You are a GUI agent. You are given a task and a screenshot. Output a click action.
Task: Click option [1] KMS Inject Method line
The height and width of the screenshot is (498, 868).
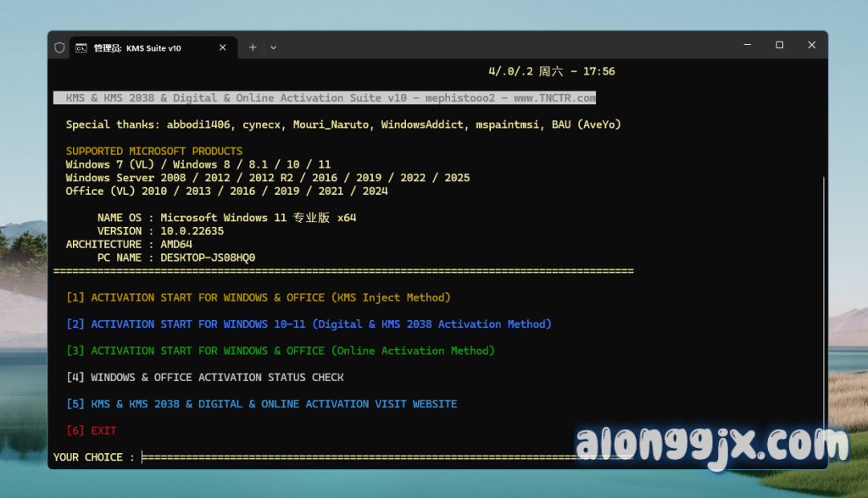coord(259,298)
